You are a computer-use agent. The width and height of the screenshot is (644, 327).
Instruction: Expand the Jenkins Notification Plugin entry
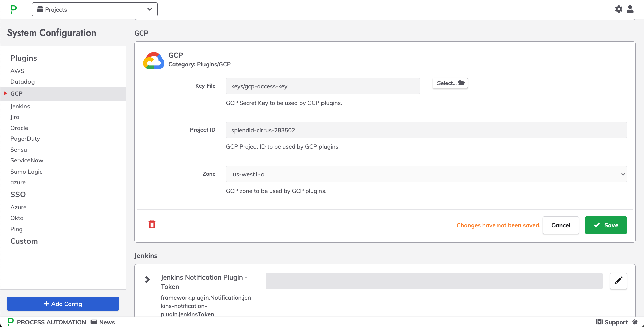pos(147,279)
